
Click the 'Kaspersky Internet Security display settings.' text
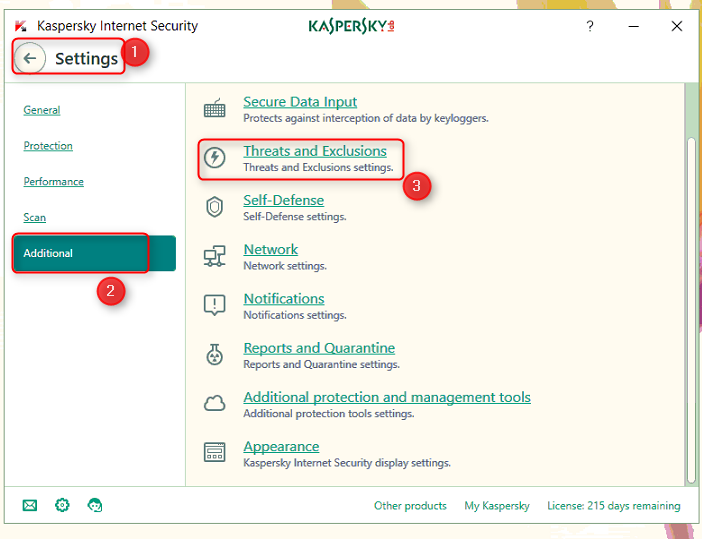[x=347, y=463]
